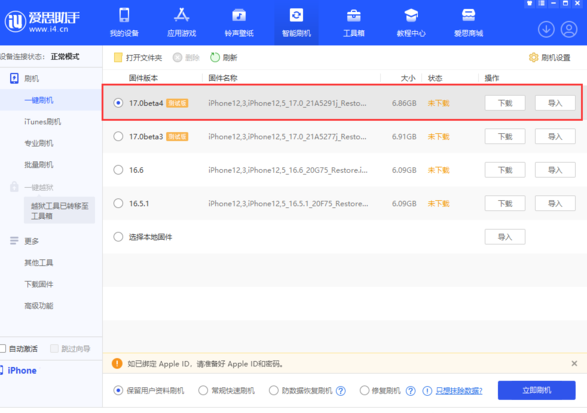
Task: Click help icon next to 修复刷机
Action: pyautogui.click(x=411, y=391)
